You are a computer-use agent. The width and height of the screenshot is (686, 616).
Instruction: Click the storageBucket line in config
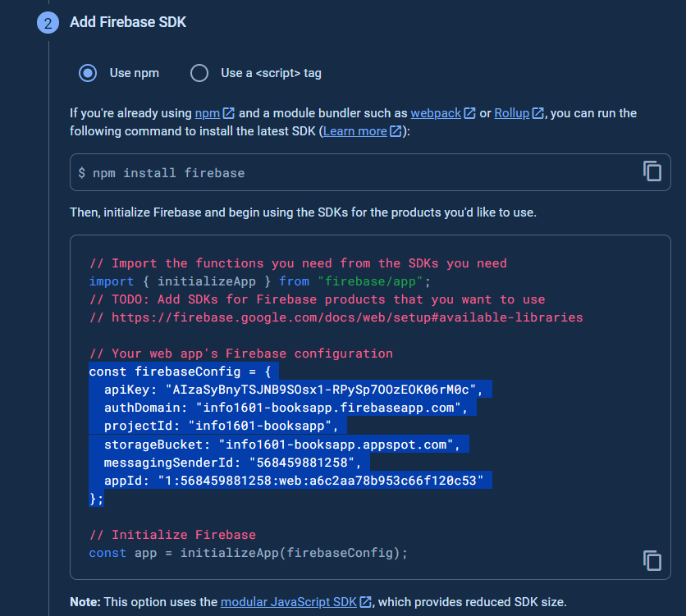(x=281, y=445)
